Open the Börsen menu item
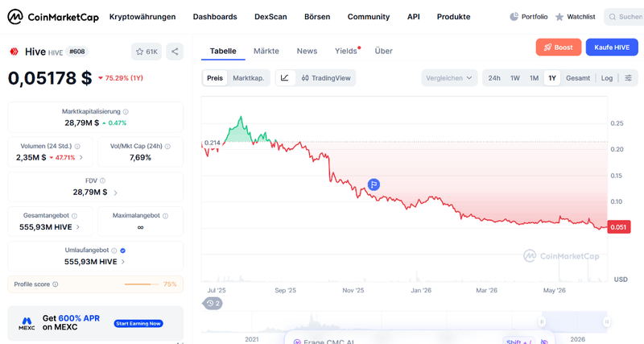This screenshot has width=644, height=344. click(x=317, y=17)
